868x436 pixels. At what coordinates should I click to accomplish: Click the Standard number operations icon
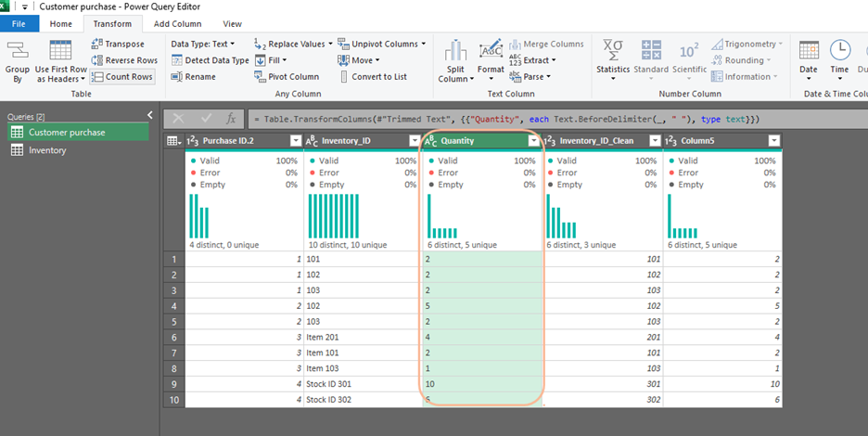[651, 50]
